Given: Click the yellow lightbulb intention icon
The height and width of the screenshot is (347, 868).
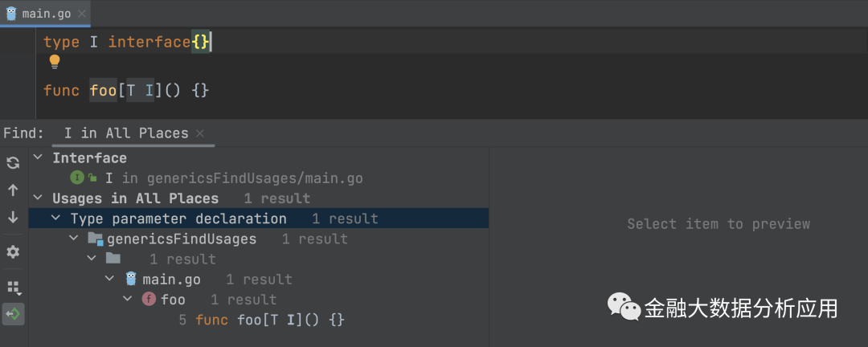Looking at the screenshot, I should 55,62.
